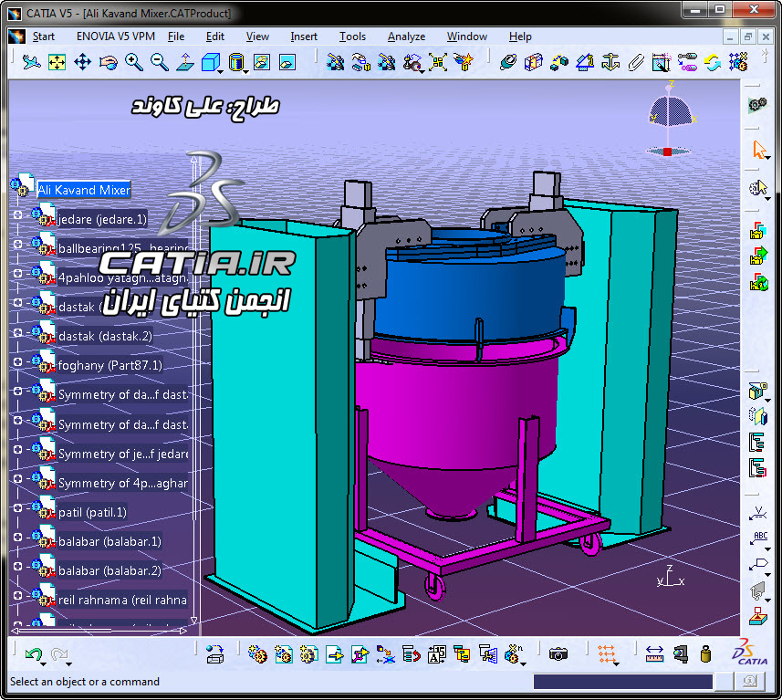
Task: Click the Redo arrow icon
Action: (x=58, y=654)
